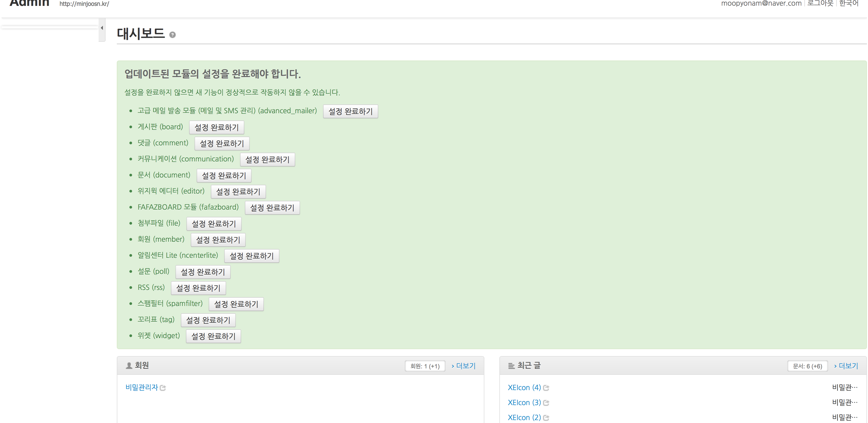Click 설정 완료하기 for the widget module
868x423 pixels.
(x=213, y=336)
